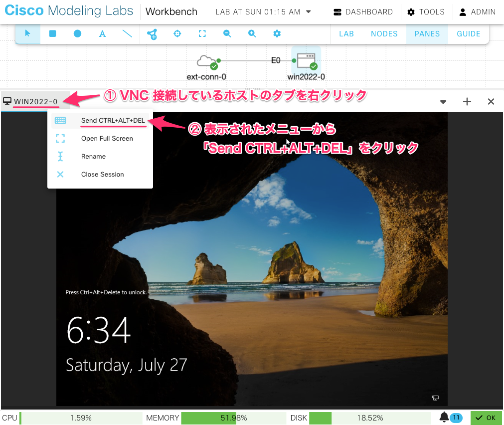504x425 pixels.
Task: Click the 11 notifications count badge
Action: click(456, 418)
